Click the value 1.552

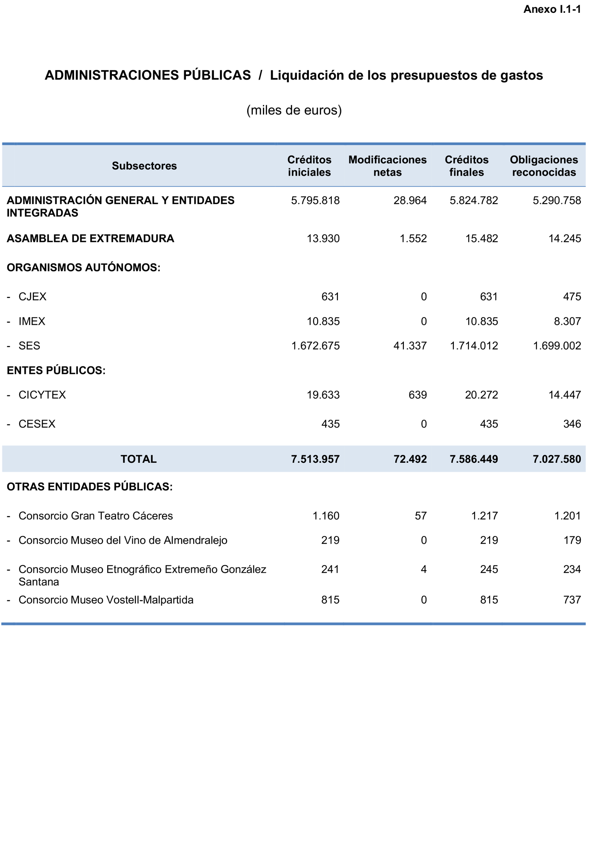point(413,239)
